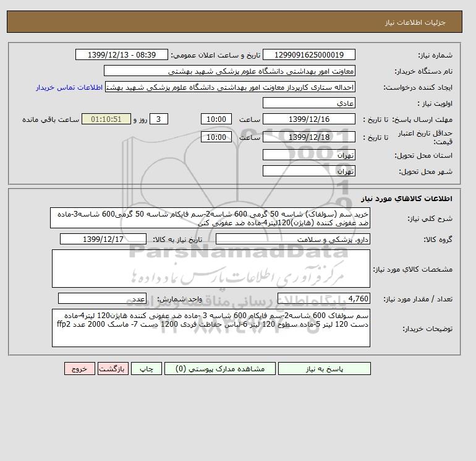Click the remaining days field showing 3
Image resolution: width=476 pixels, height=461 pixels.
coord(158,119)
